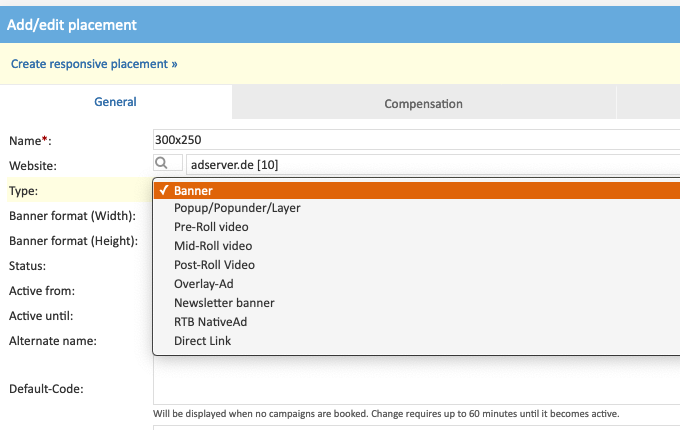This screenshot has height=430, width=680.
Task: Select Newsletter banner in the Type dropdown
Action: [417, 303]
